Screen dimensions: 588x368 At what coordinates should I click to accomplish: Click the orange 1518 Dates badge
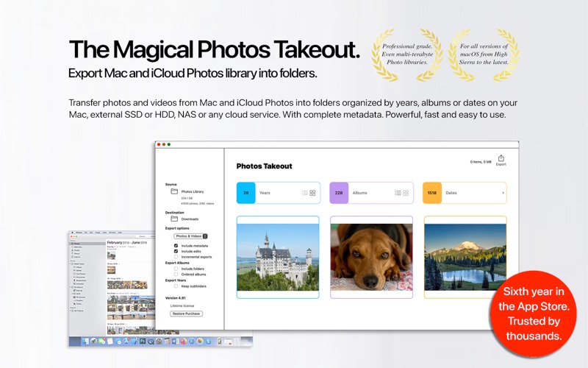click(x=432, y=193)
